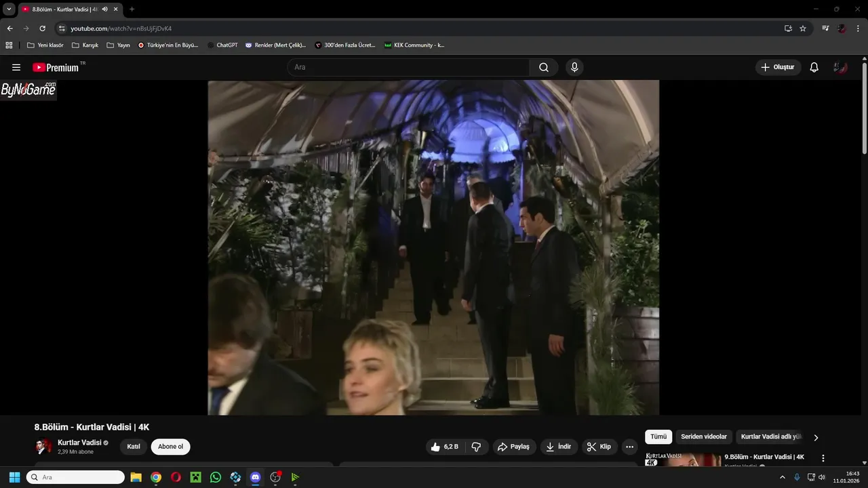This screenshot has height=488, width=868.
Task: Like the video showing 6,2 B
Action: pos(445,447)
